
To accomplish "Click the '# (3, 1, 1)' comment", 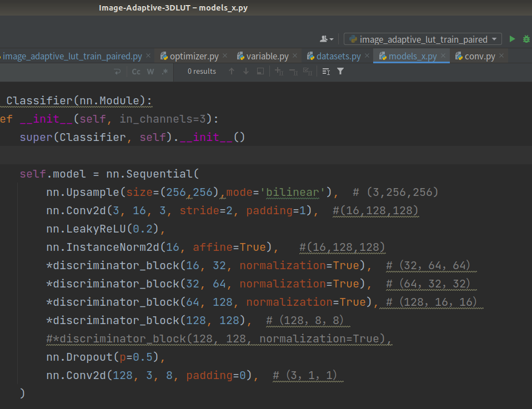I will [305, 375].
